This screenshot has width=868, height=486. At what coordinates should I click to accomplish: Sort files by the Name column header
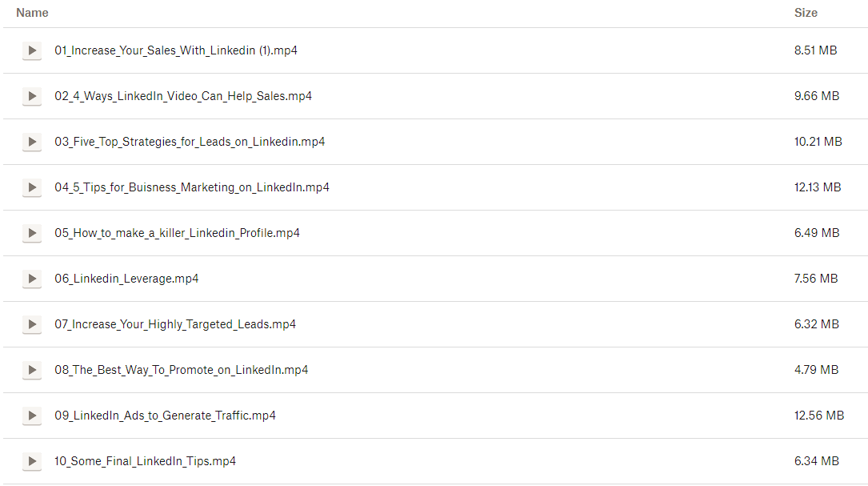(32, 13)
